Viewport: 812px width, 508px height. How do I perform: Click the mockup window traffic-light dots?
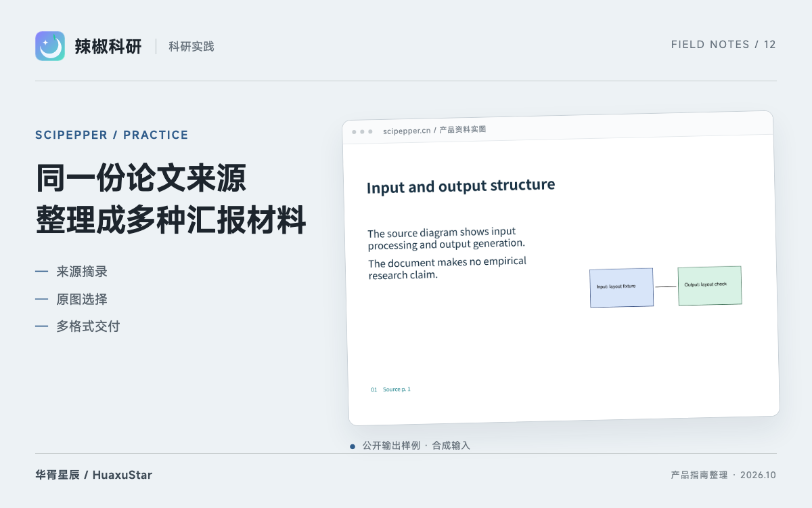[362, 131]
